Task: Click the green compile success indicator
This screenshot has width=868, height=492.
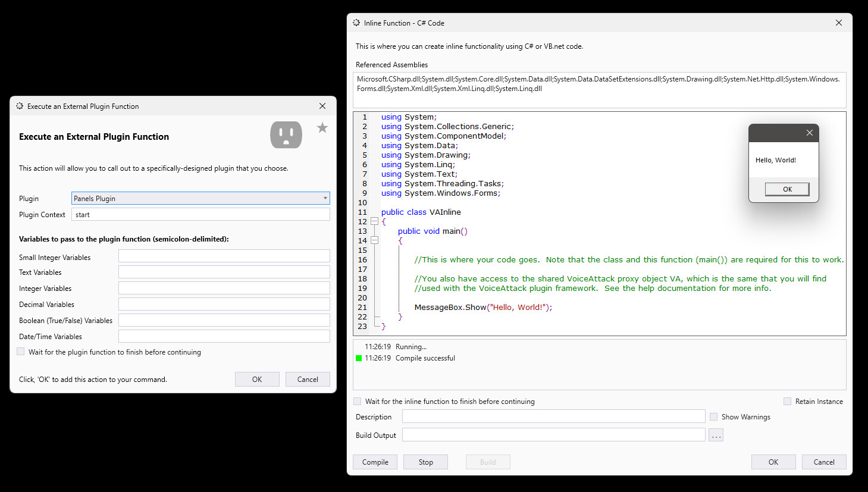Action: tap(358, 358)
